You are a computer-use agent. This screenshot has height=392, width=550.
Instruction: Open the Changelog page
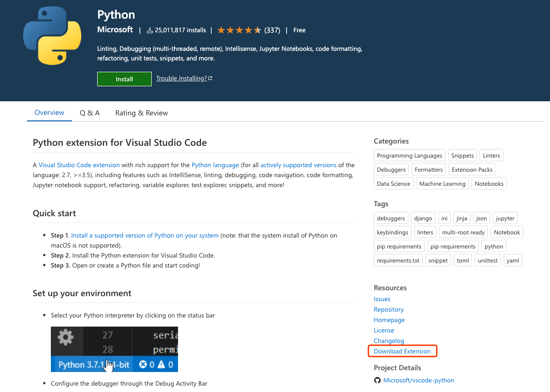(x=388, y=341)
